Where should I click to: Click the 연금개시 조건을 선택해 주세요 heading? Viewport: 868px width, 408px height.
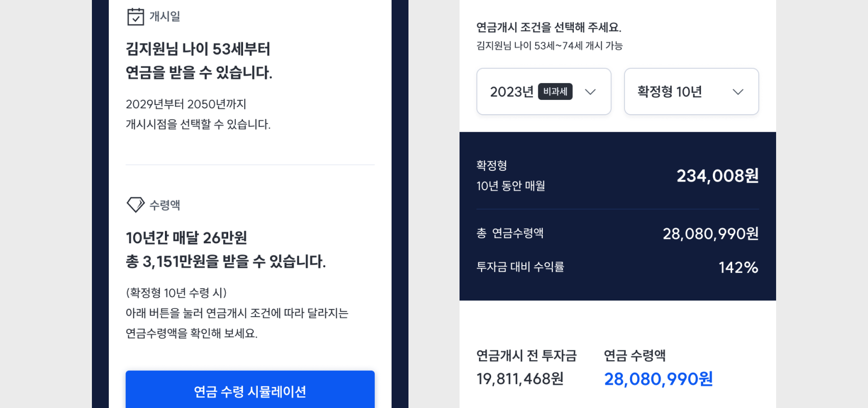(549, 27)
